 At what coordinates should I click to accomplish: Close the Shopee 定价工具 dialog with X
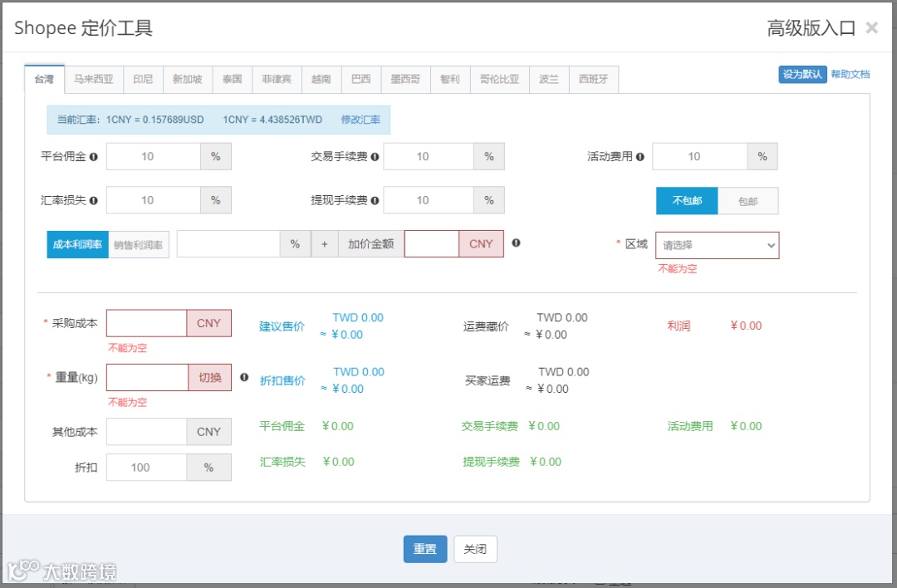click(x=872, y=27)
